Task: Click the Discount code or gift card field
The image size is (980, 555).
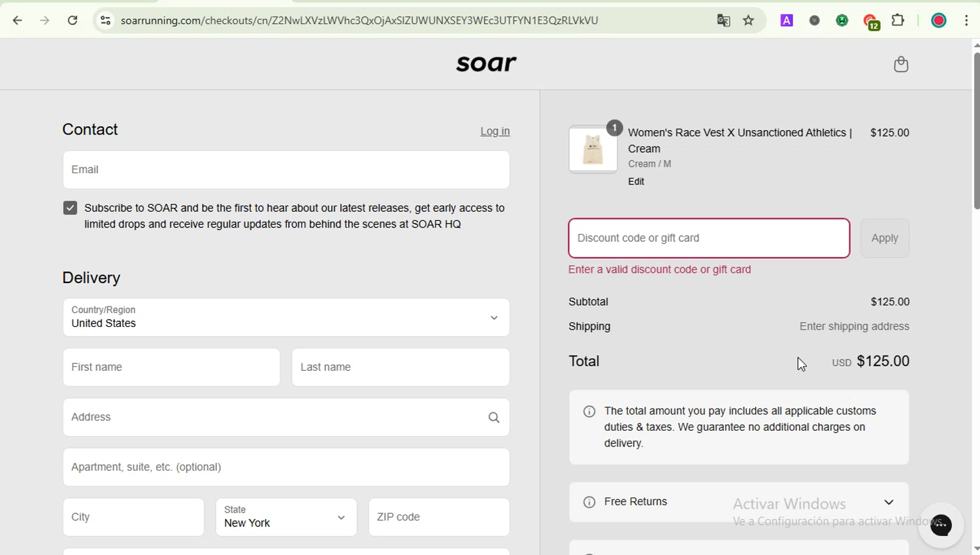Action: click(x=709, y=238)
